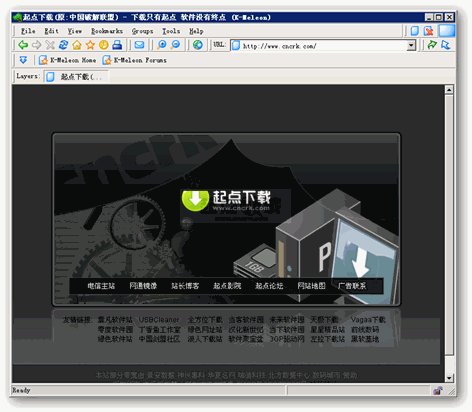Click the 软件聚宝盆 link

246,339
